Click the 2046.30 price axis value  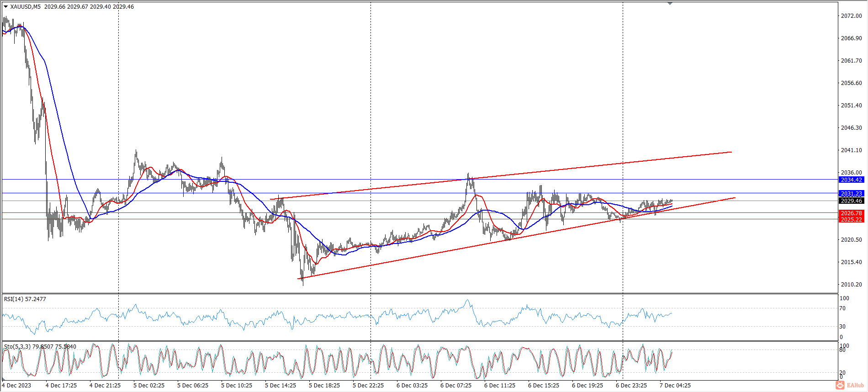[x=852, y=128]
